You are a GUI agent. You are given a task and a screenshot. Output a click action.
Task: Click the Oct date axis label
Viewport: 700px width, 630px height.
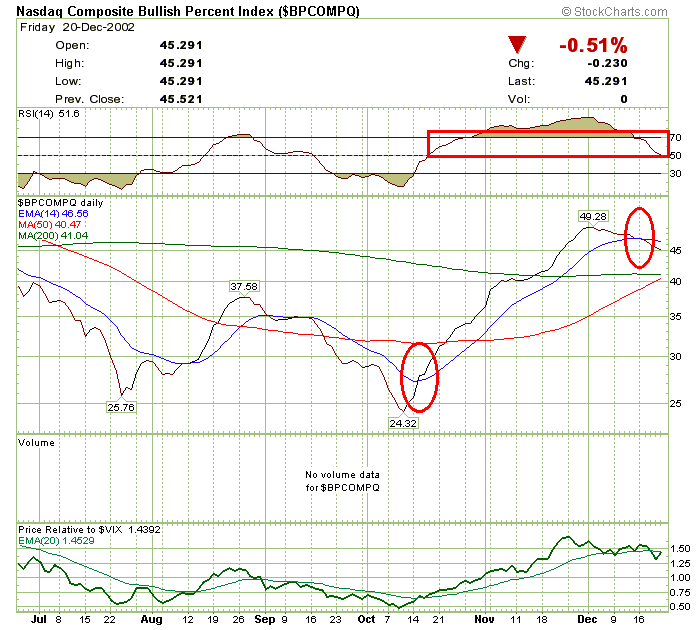367,619
